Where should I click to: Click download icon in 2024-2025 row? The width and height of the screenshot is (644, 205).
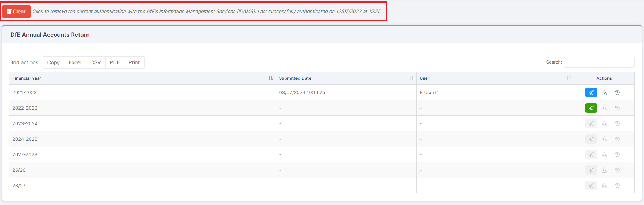pos(604,139)
